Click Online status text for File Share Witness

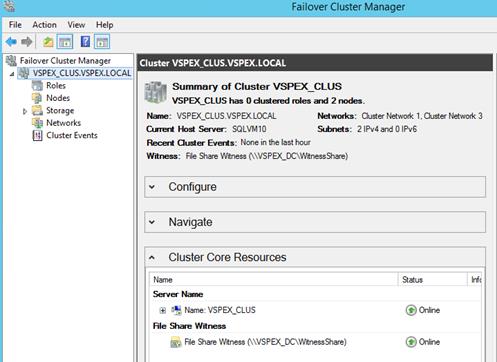[429, 342]
